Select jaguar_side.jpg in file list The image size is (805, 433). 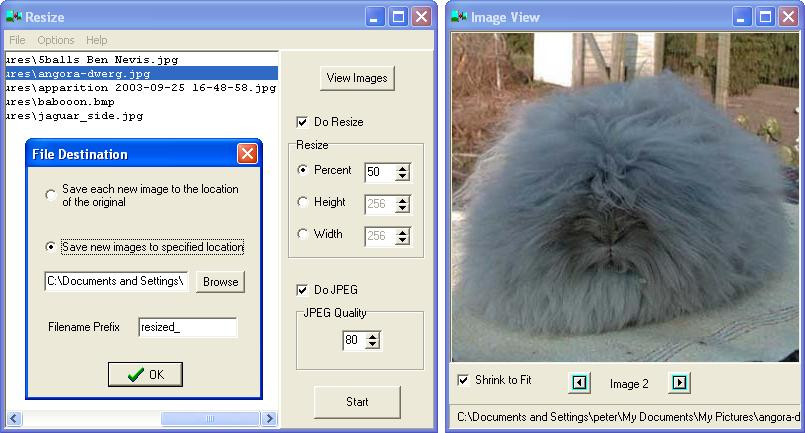[x=142, y=116]
